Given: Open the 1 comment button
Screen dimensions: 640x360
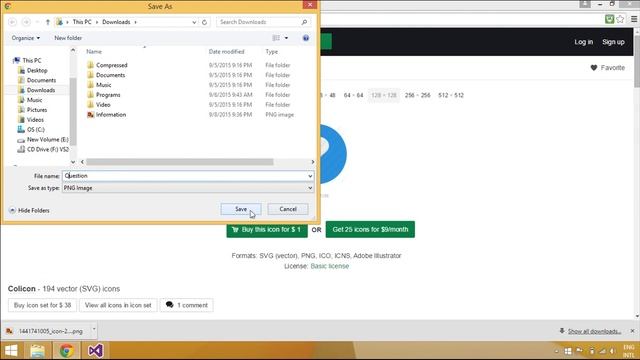Looking at the screenshot, I should pyautogui.click(x=187, y=305).
